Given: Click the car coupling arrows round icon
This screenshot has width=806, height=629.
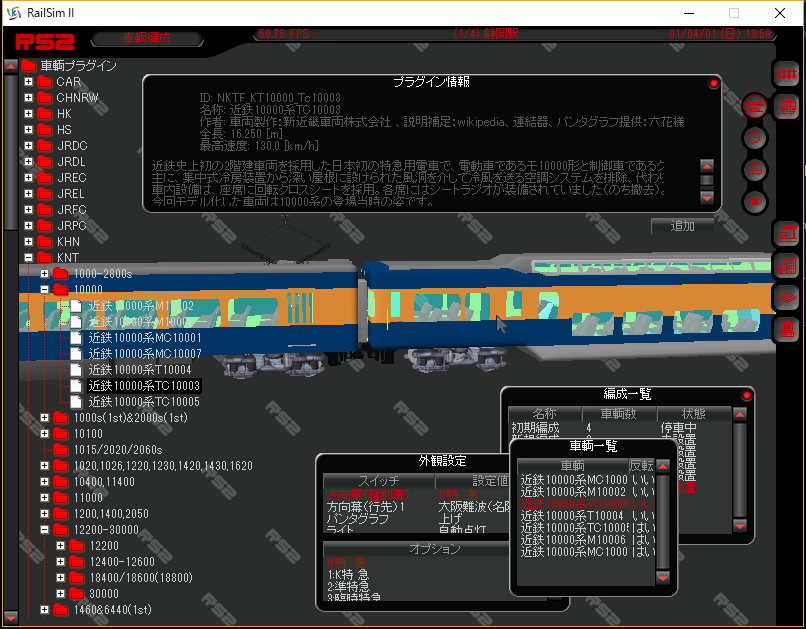Looking at the screenshot, I should coord(755,170).
